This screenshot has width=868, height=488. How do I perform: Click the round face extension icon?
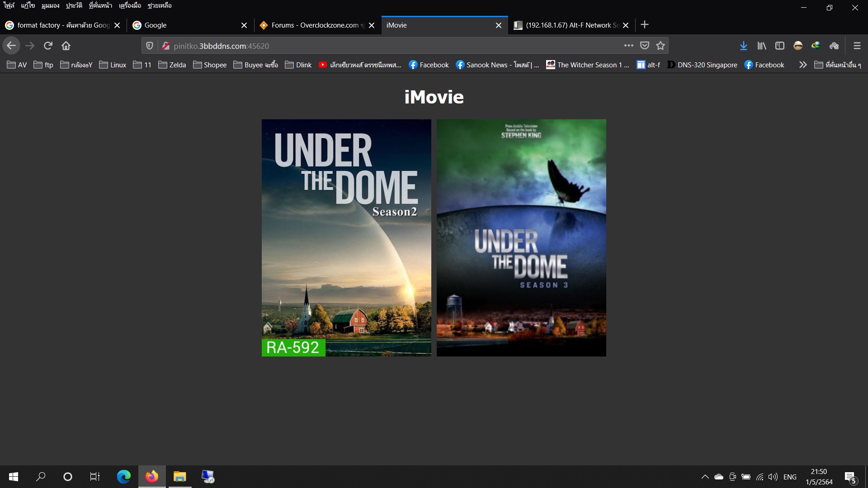click(x=798, y=46)
